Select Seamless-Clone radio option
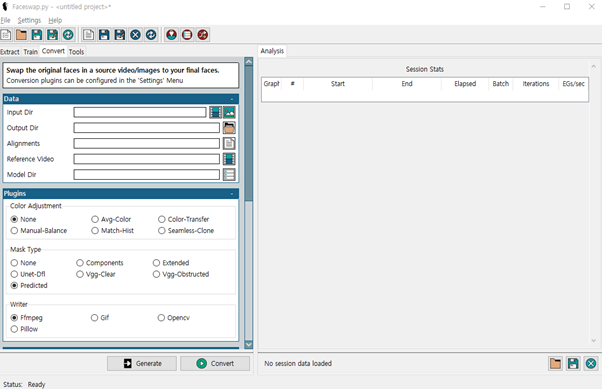602x389 pixels. coord(186,231)
